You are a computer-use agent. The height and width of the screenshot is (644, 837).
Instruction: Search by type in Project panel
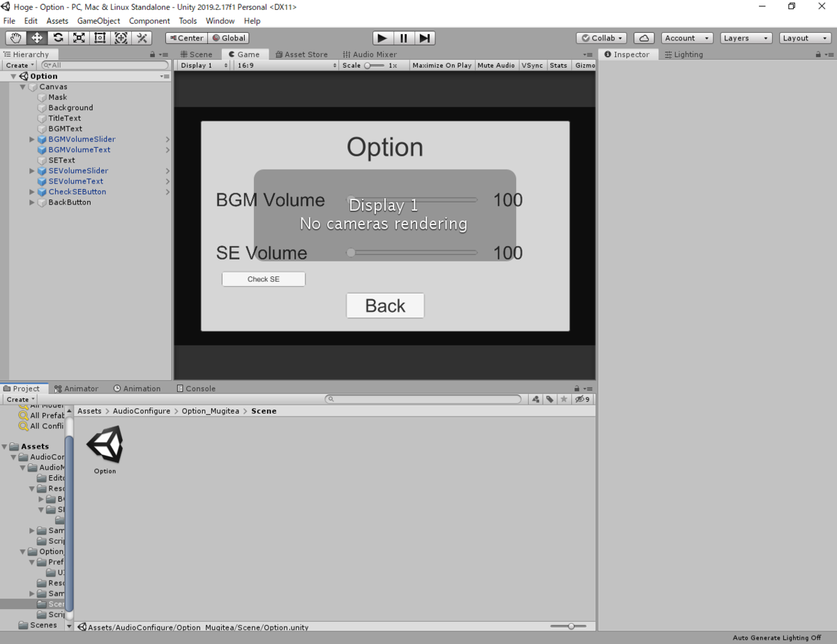click(536, 399)
